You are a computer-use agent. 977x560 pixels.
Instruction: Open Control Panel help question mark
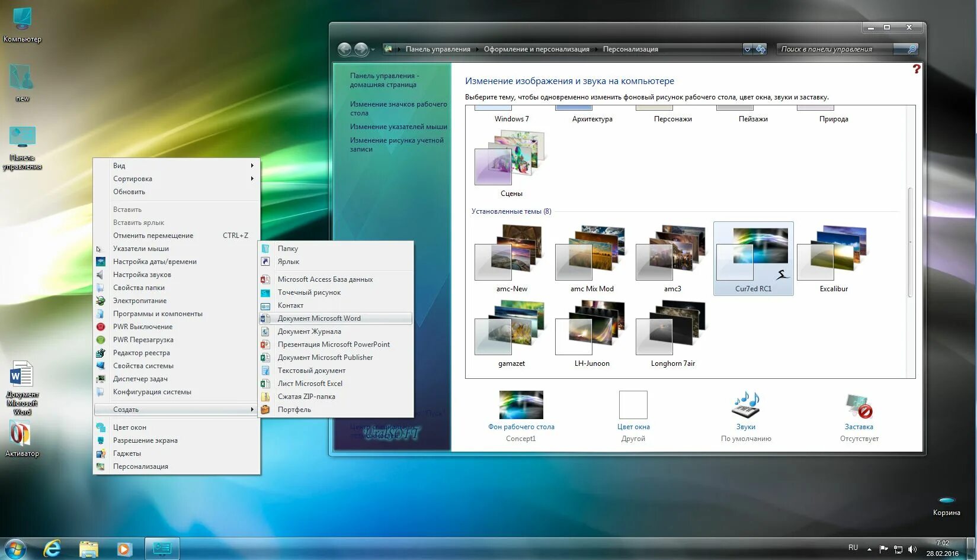916,69
